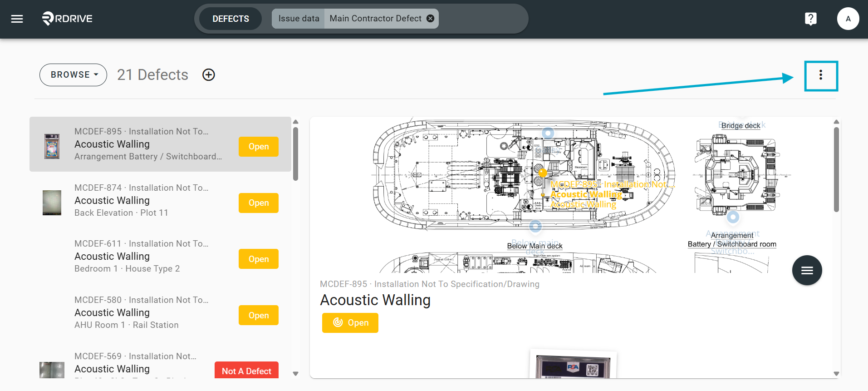Viewport: 868px width, 391px height.
Task: Click the '21 Defects' heading
Action: tap(152, 75)
